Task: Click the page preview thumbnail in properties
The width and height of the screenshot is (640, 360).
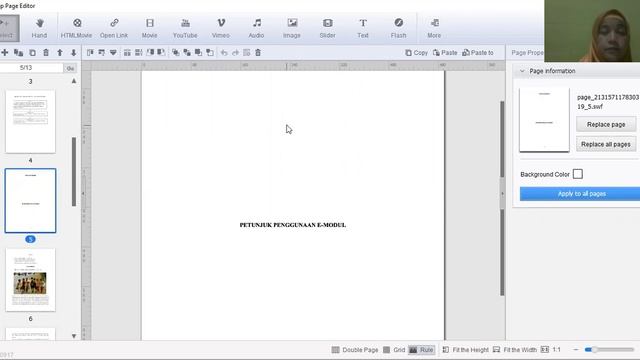Action: click(544, 120)
